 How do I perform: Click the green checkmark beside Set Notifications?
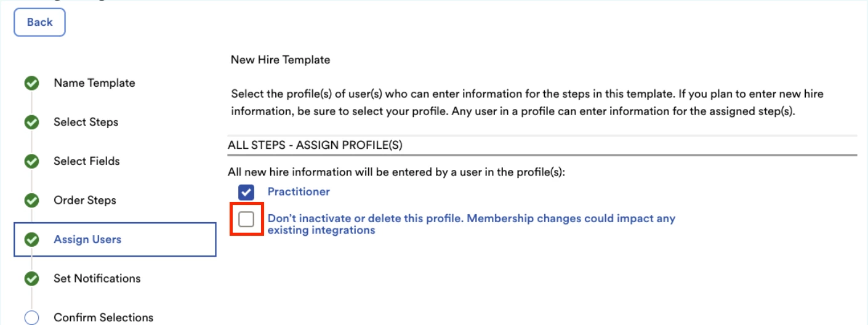click(31, 279)
